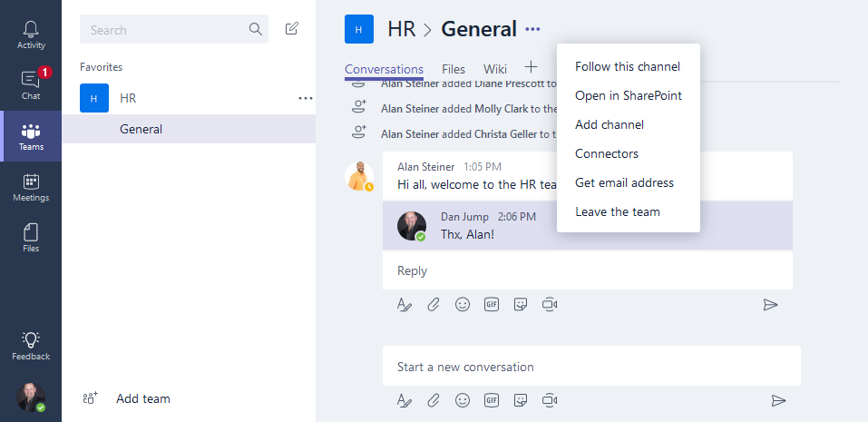Send the new conversation message
This screenshot has height=422, width=868.
(x=777, y=400)
